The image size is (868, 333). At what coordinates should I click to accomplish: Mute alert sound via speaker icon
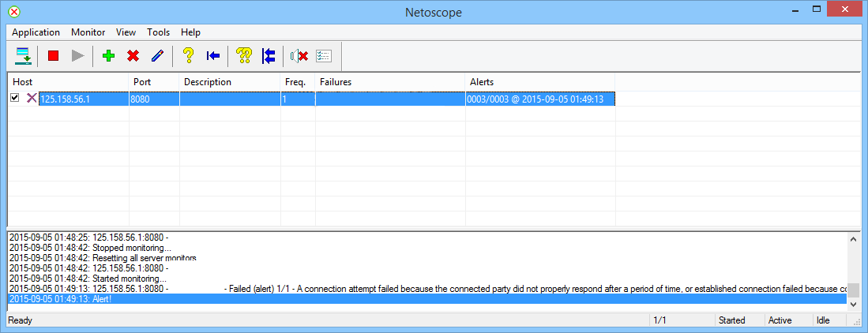299,56
